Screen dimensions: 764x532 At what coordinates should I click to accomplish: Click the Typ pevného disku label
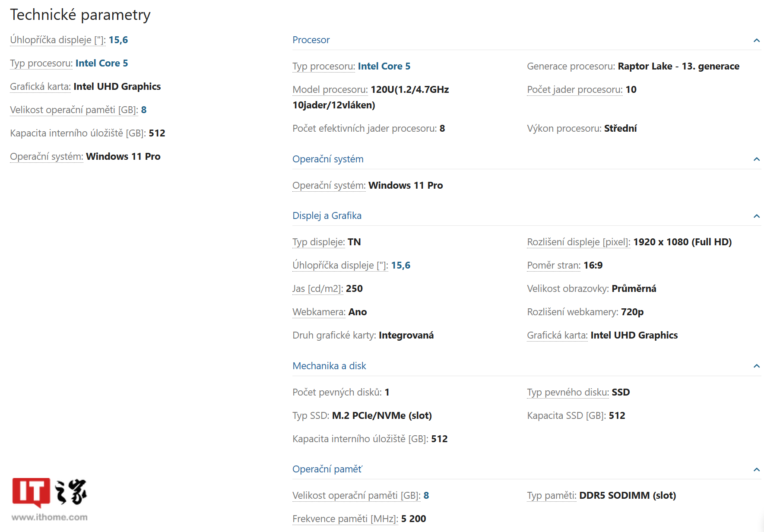coord(568,392)
